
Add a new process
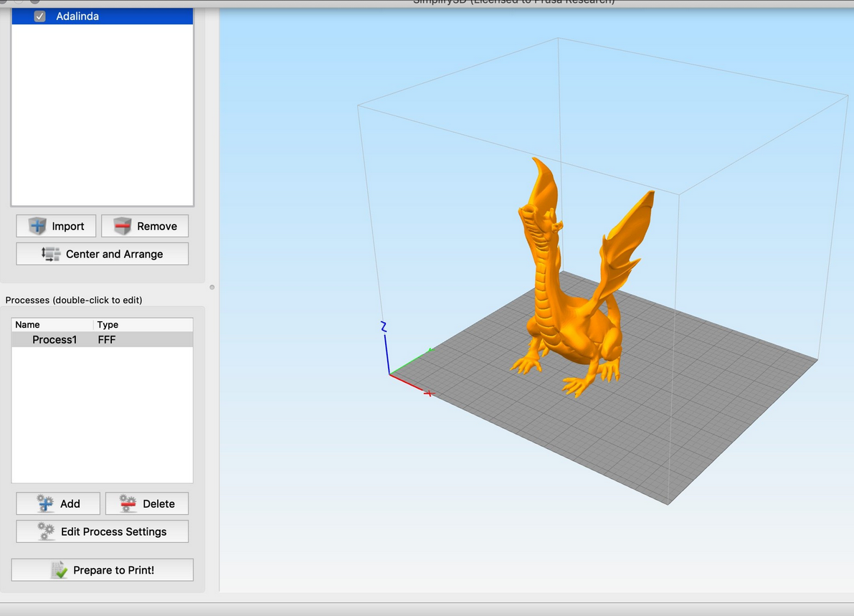click(58, 504)
